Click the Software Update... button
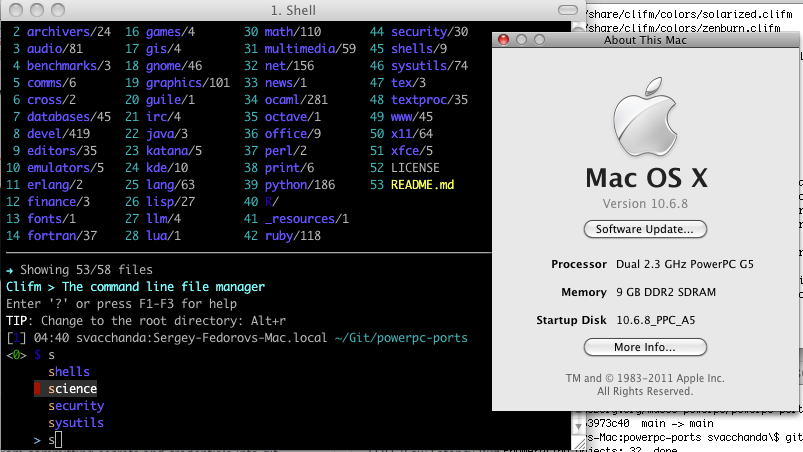 (645, 229)
